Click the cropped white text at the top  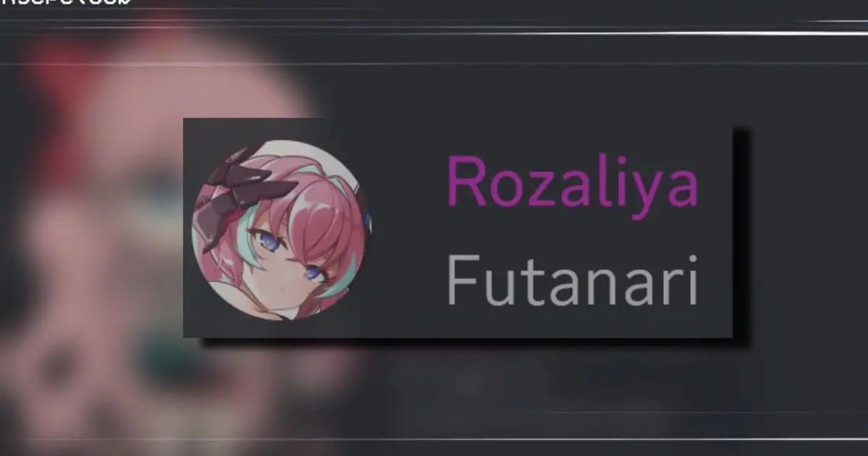[x=65, y=3]
